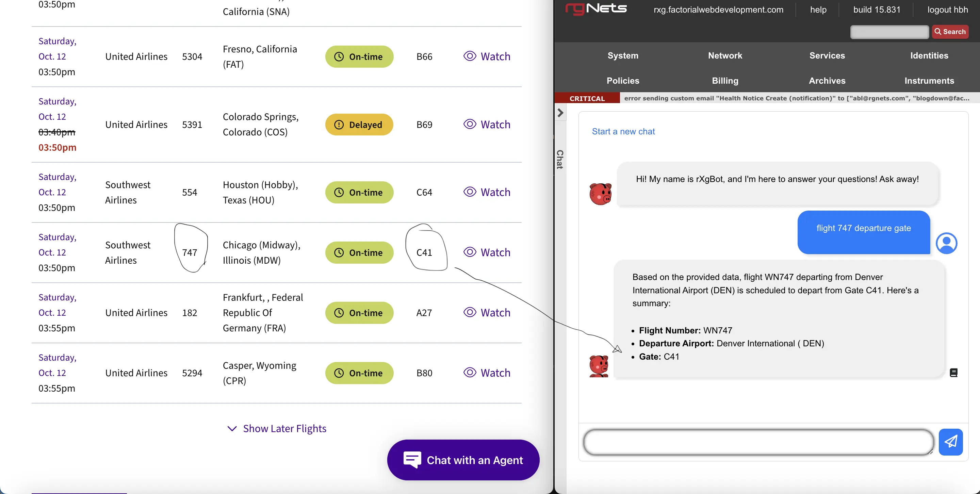Watch United flight 182 to Frankfurt
This screenshot has height=494, width=980.
pos(487,313)
